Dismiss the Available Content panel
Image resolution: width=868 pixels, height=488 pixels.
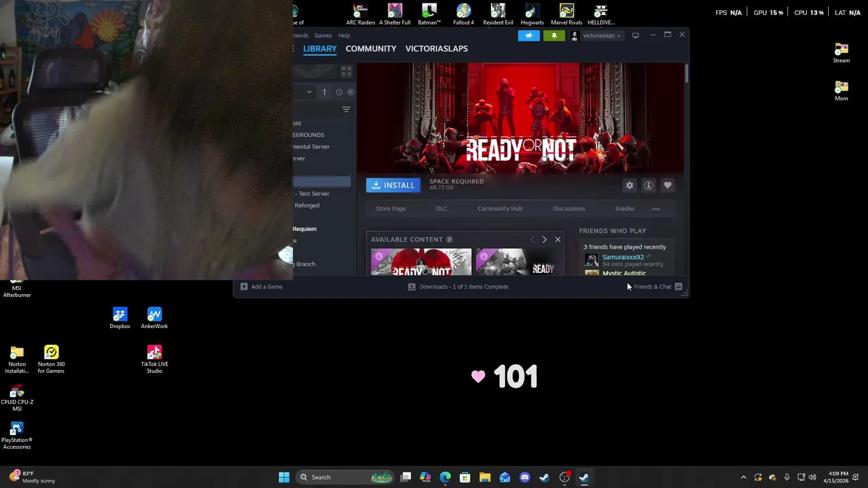pyautogui.click(x=557, y=239)
